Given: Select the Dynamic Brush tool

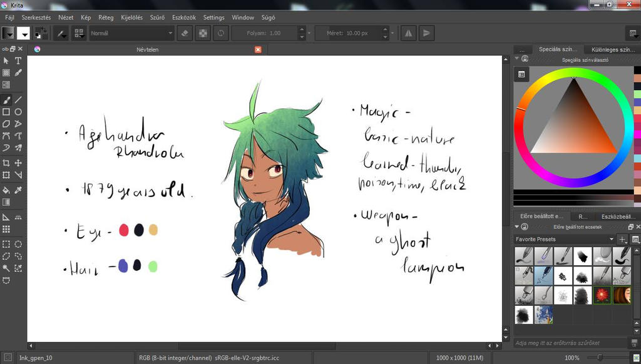Looking at the screenshot, I should [x=6, y=148].
